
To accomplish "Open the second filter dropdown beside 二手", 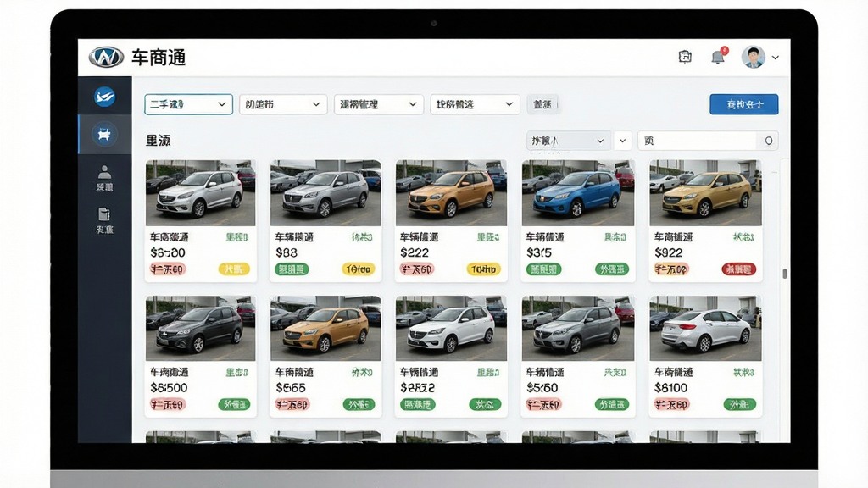I will [283, 104].
